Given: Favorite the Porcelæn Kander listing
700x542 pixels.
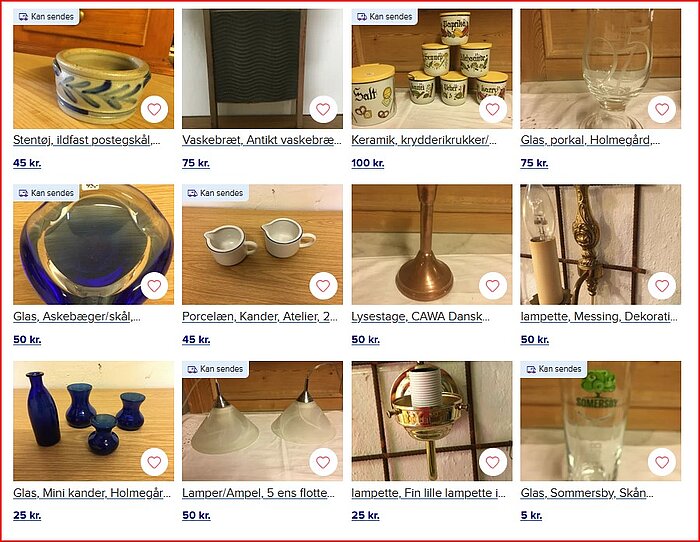Looking at the screenshot, I should tap(323, 286).
